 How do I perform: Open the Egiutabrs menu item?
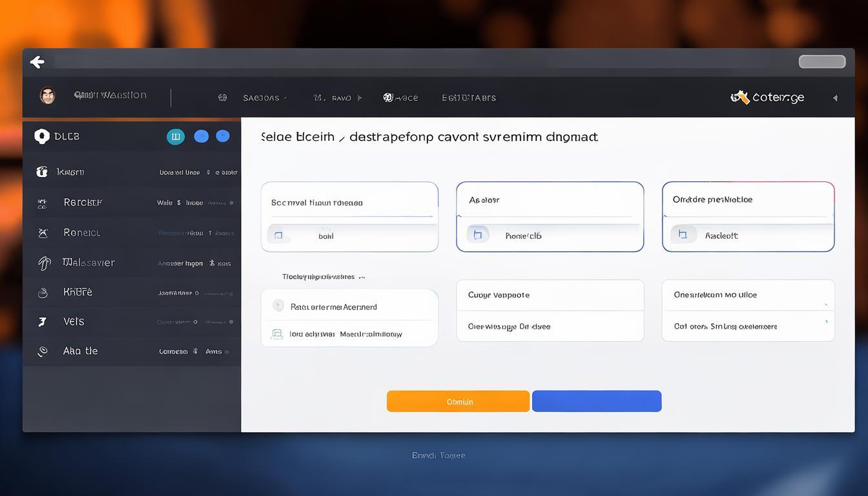[x=469, y=98]
